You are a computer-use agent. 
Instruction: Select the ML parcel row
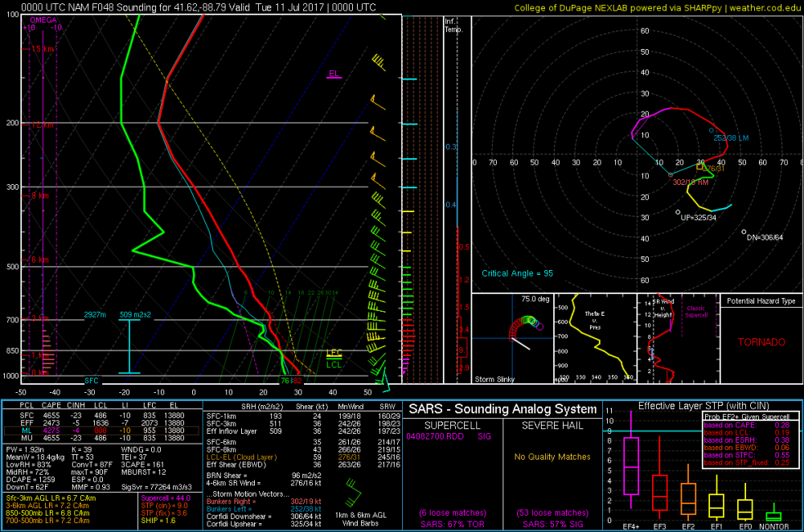point(101,431)
